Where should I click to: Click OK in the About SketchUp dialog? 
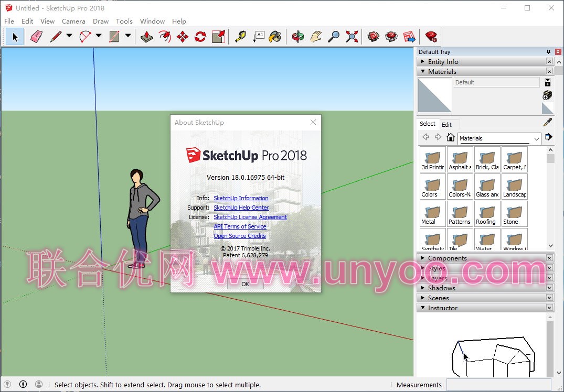(x=246, y=284)
